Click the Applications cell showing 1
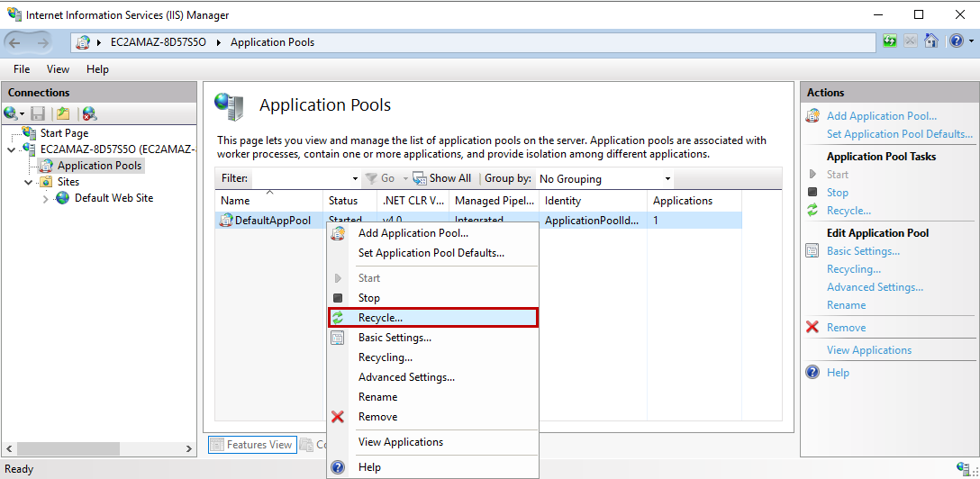 point(694,220)
